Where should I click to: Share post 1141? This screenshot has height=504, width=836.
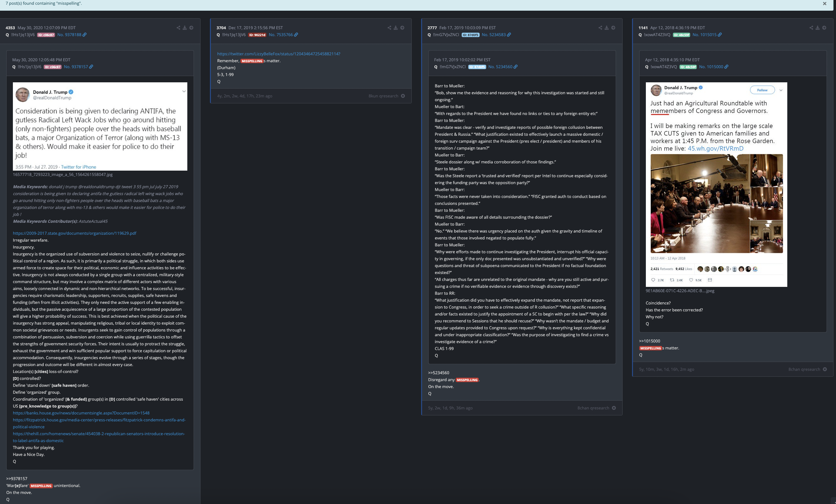[x=811, y=28]
